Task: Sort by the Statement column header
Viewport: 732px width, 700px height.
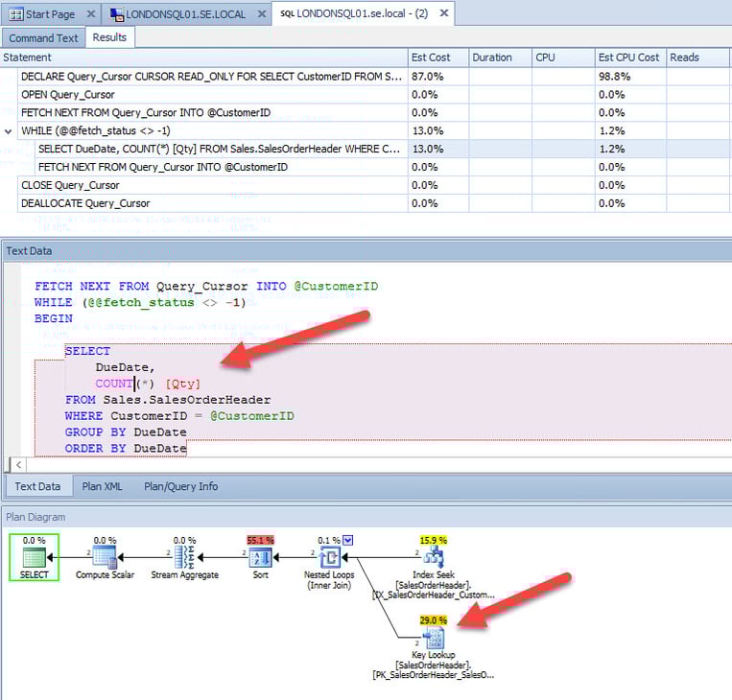Action: [x=204, y=58]
